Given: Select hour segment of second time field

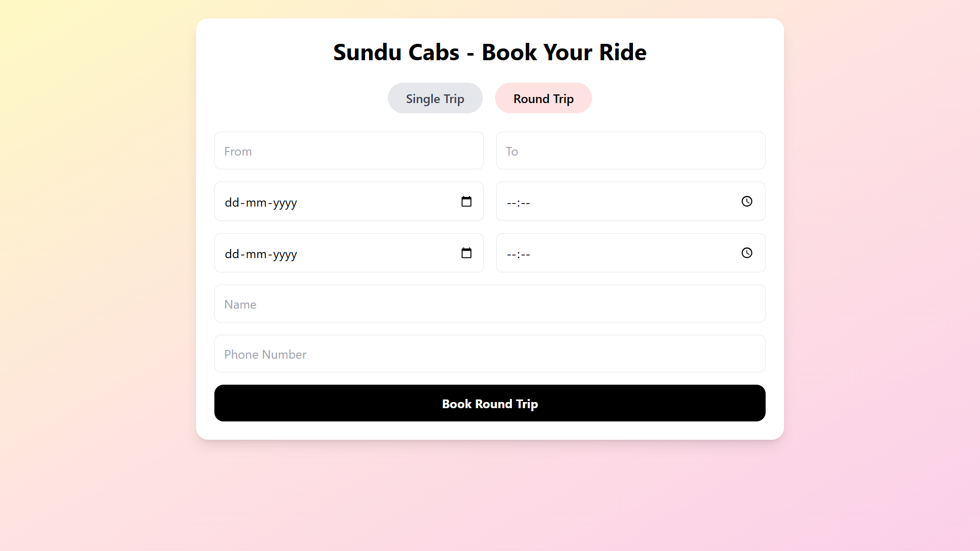Looking at the screenshot, I should point(511,254).
